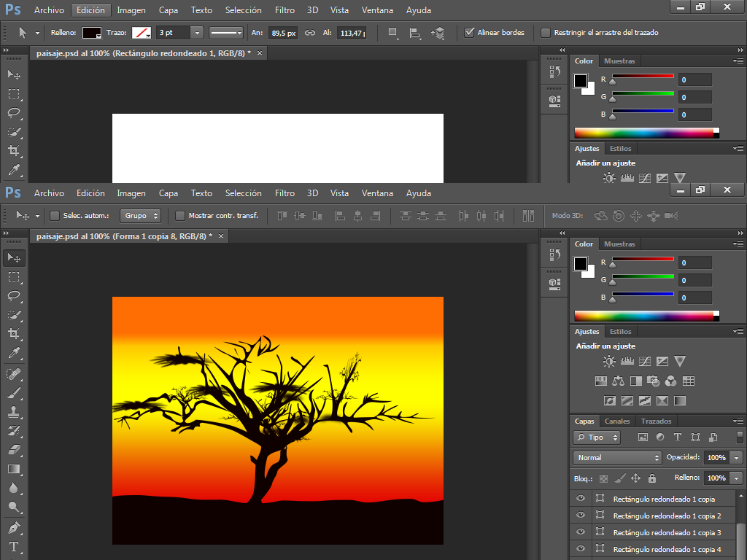The image size is (747, 560).
Task: Filter layers by type (T) layers
Action: pyautogui.click(x=678, y=437)
